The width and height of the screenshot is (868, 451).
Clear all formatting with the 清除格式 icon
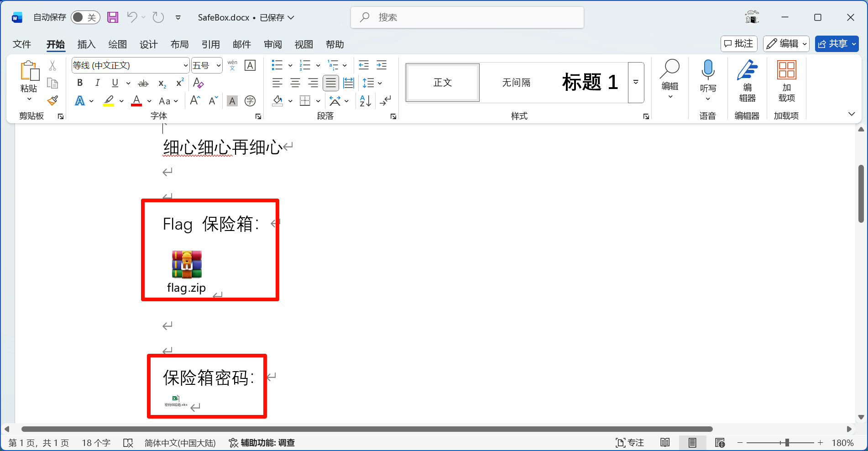[198, 83]
